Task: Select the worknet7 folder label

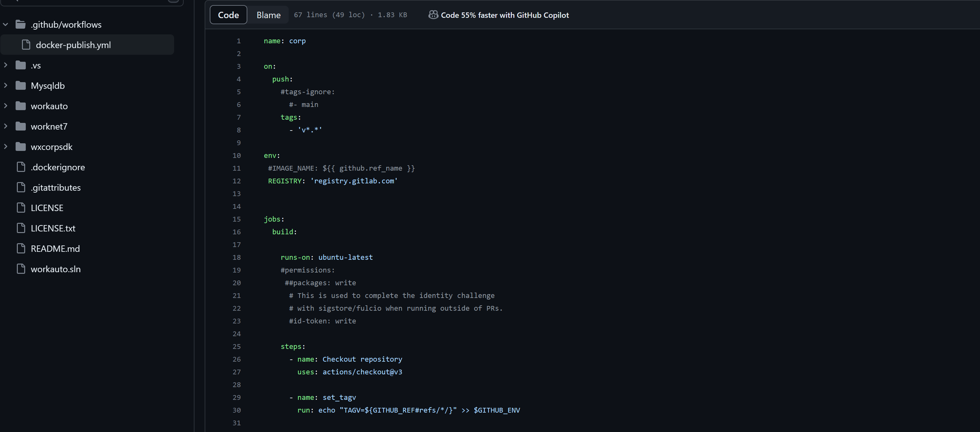Action: tap(49, 126)
